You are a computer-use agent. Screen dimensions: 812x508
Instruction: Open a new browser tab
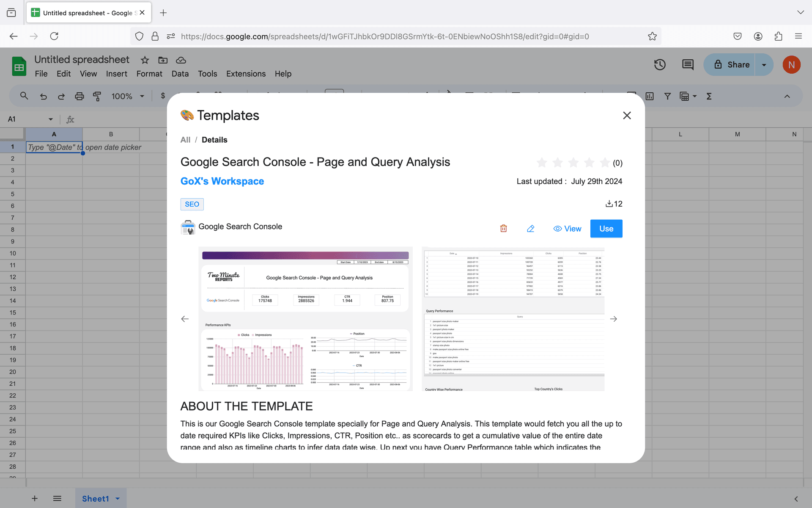163,13
